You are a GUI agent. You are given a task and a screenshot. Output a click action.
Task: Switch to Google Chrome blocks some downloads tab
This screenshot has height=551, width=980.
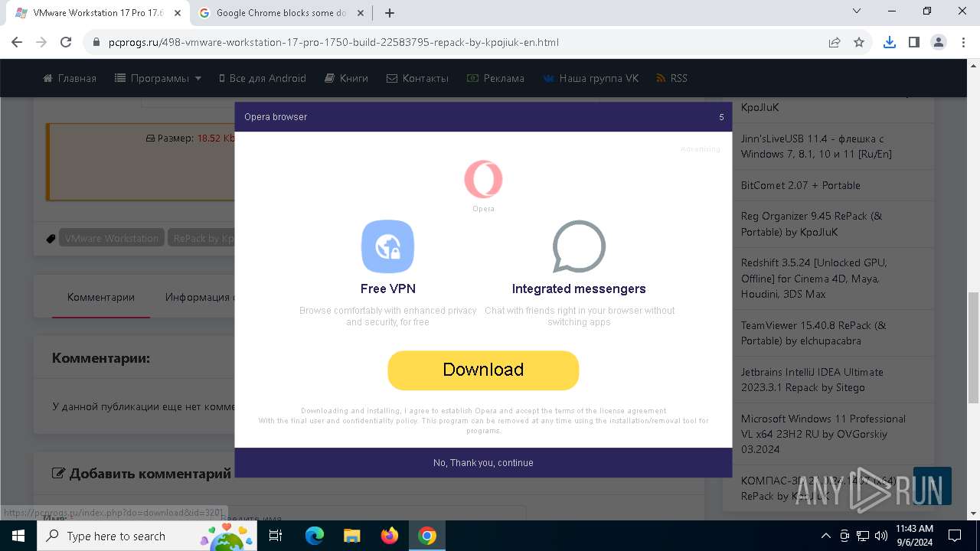point(281,13)
